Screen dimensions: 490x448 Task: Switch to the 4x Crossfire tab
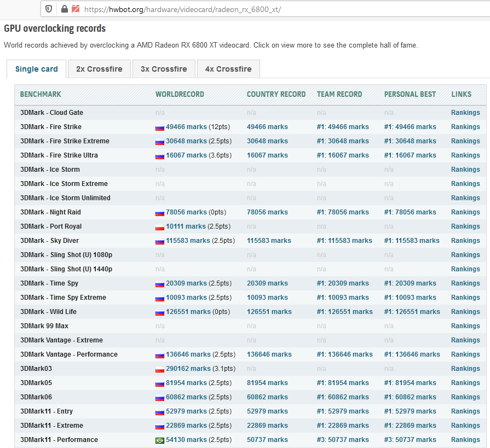coord(228,69)
